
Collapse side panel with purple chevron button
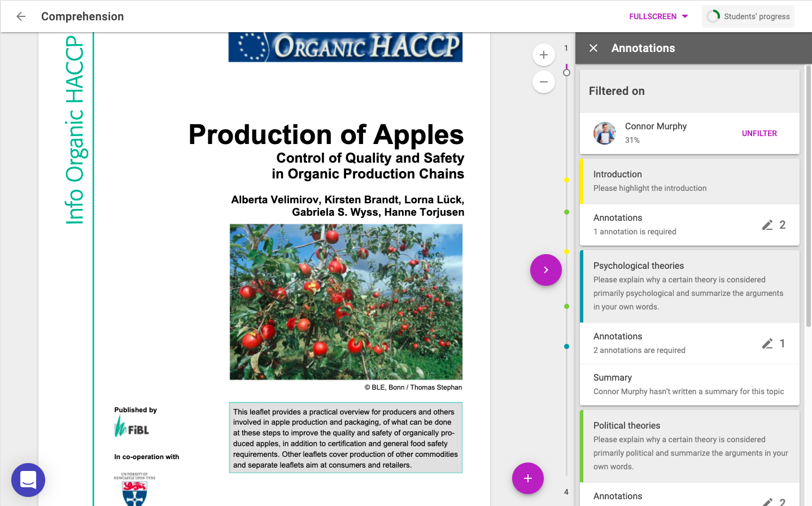[546, 270]
